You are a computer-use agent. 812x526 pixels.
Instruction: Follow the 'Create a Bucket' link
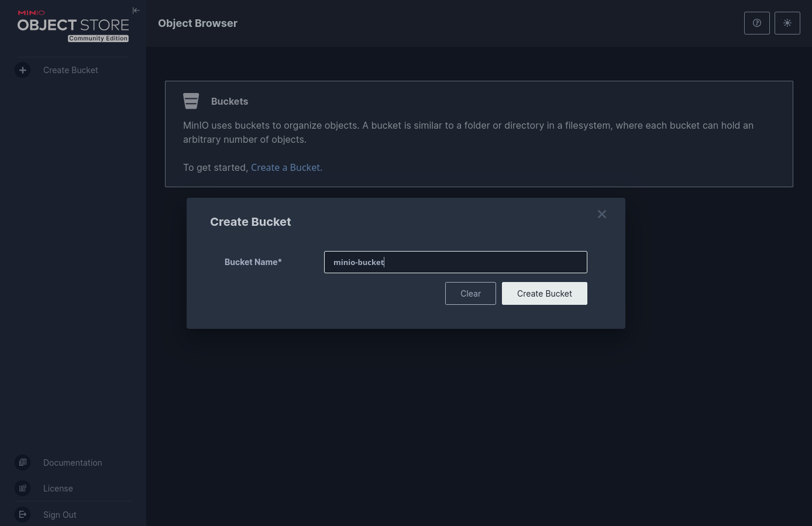[285, 167]
